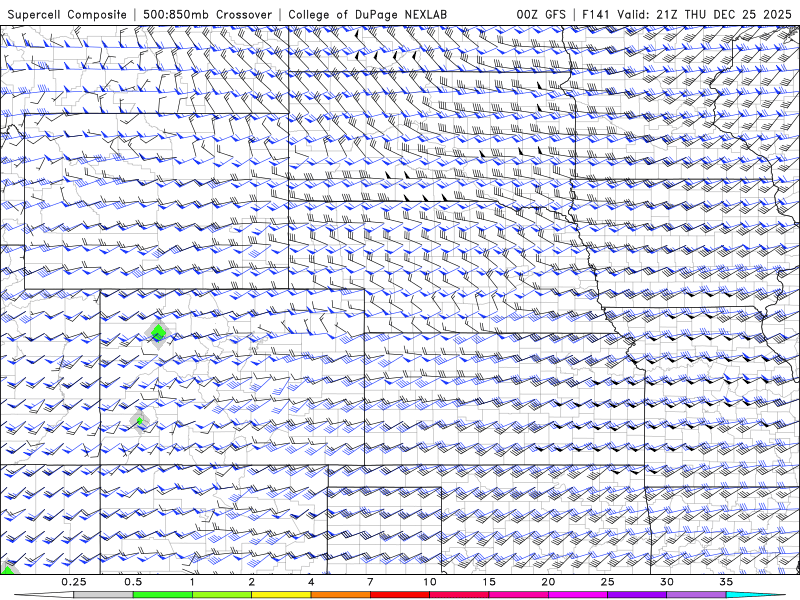Click the 'College of DuPage NEXLAB' label

point(367,14)
